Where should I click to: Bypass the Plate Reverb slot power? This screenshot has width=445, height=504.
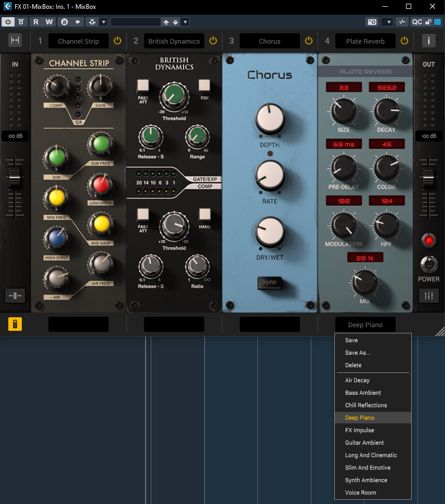click(404, 41)
